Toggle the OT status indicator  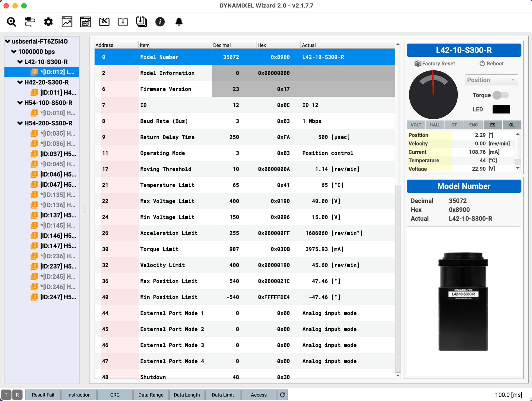[x=454, y=125]
